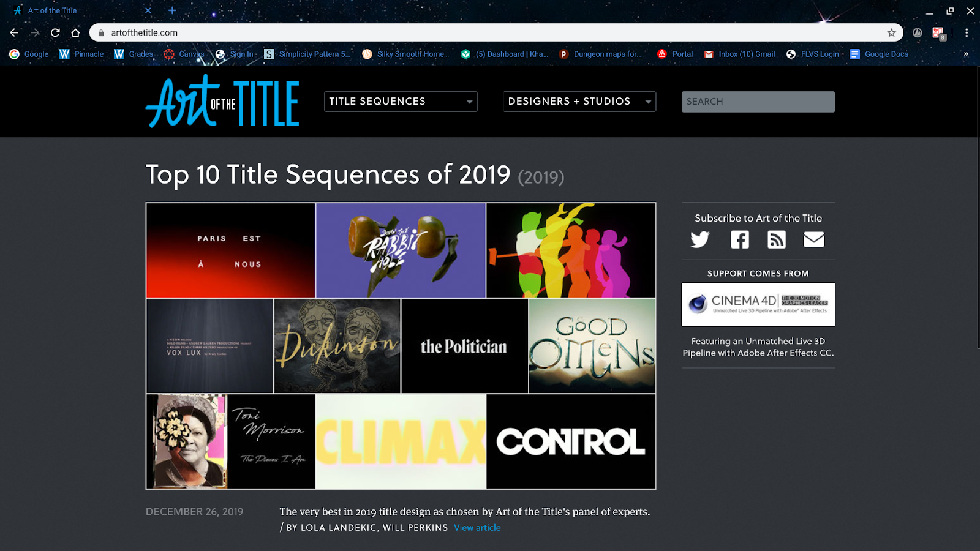Click the browser home icon

pos(75,32)
